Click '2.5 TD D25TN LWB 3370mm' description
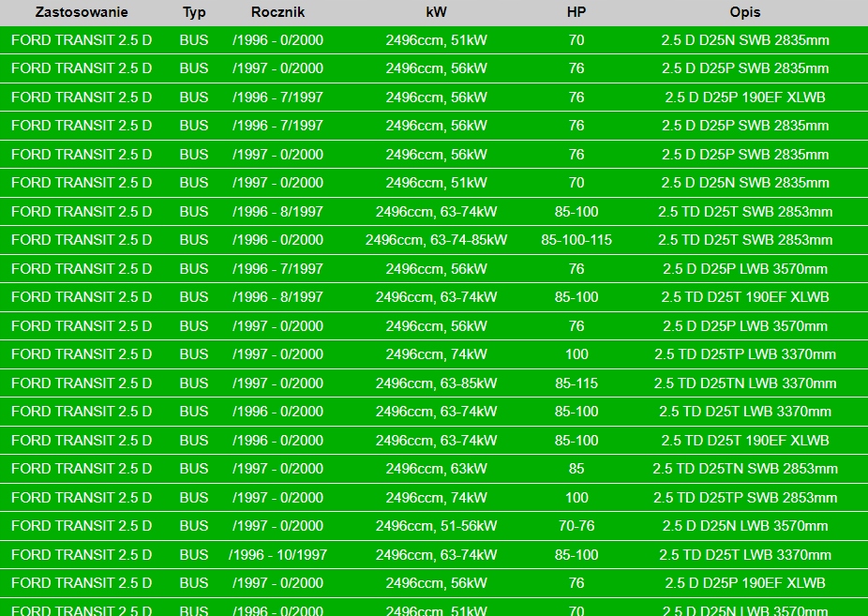This screenshot has width=868, height=616. click(745, 383)
